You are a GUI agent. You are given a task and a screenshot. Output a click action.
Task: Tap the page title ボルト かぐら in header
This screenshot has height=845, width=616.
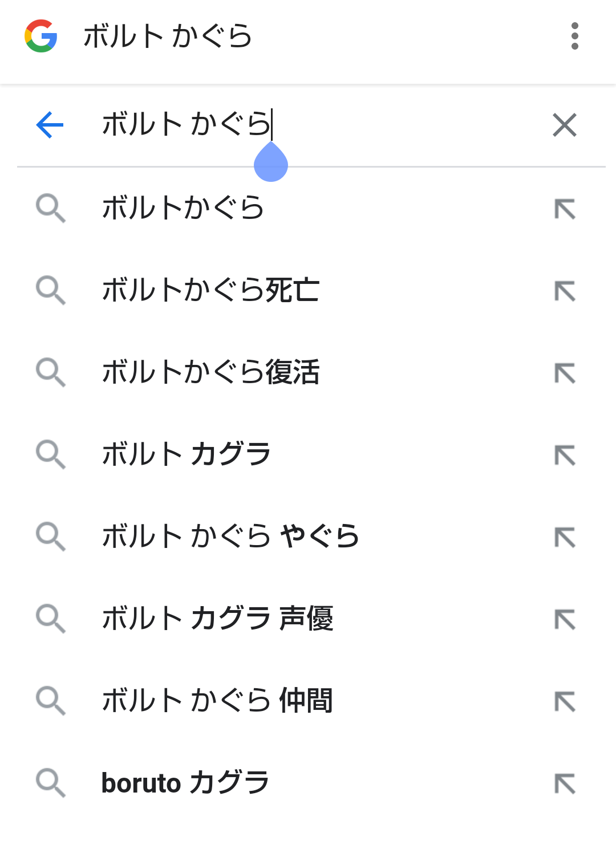[x=167, y=36]
